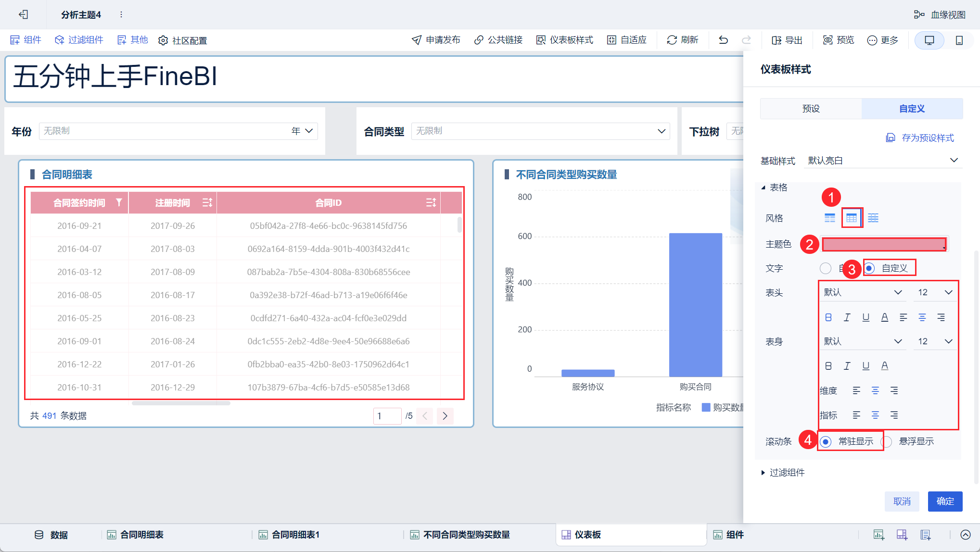Toggle italic for 表身

(x=847, y=366)
